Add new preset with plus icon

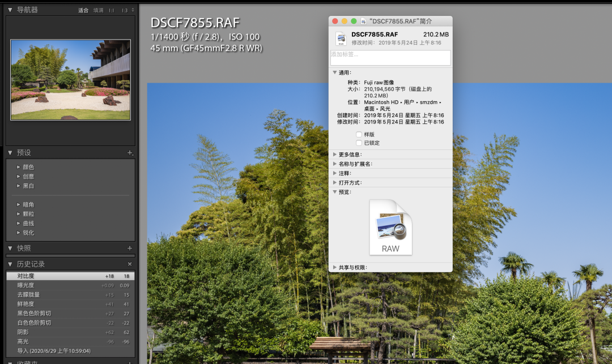pyautogui.click(x=130, y=153)
